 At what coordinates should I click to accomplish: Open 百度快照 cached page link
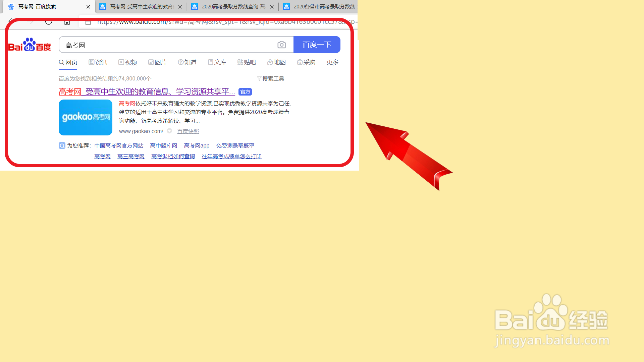point(188,131)
